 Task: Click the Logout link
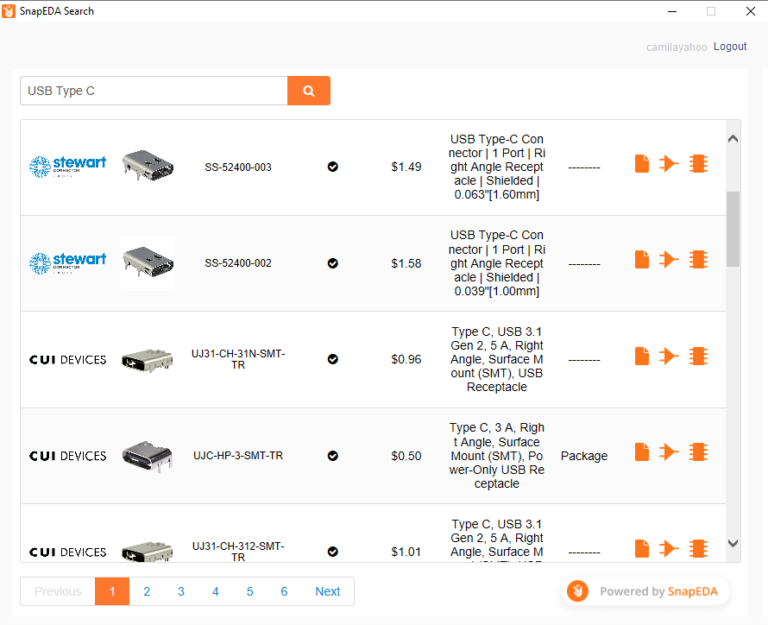pyautogui.click(x=730, y=47)
